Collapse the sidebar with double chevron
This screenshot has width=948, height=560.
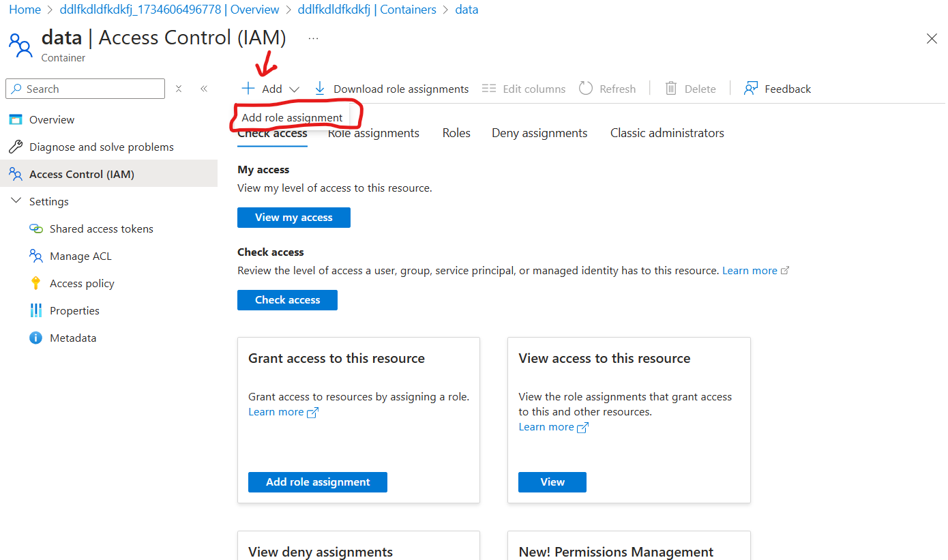(203, 89)
